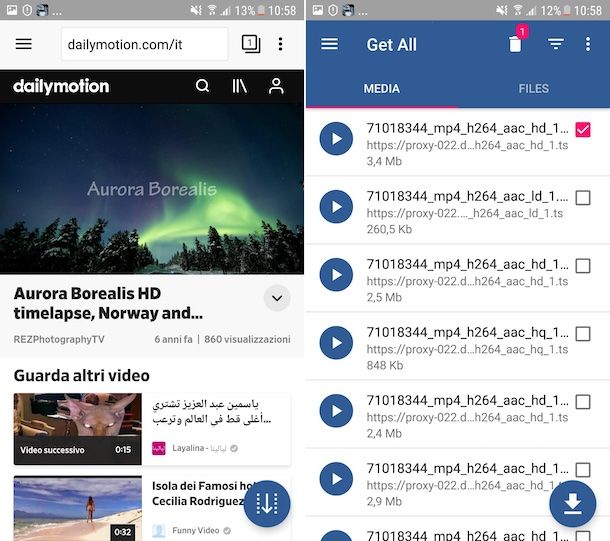Tap the Dailymotion logo
Viewport: 610px width, 541px height.
coord(61,86)
